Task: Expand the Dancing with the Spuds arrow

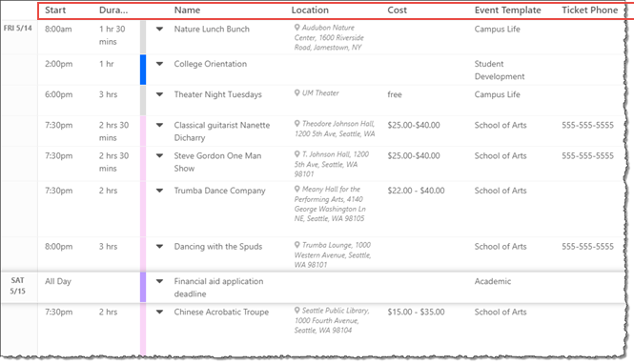Action: point(160,247)
